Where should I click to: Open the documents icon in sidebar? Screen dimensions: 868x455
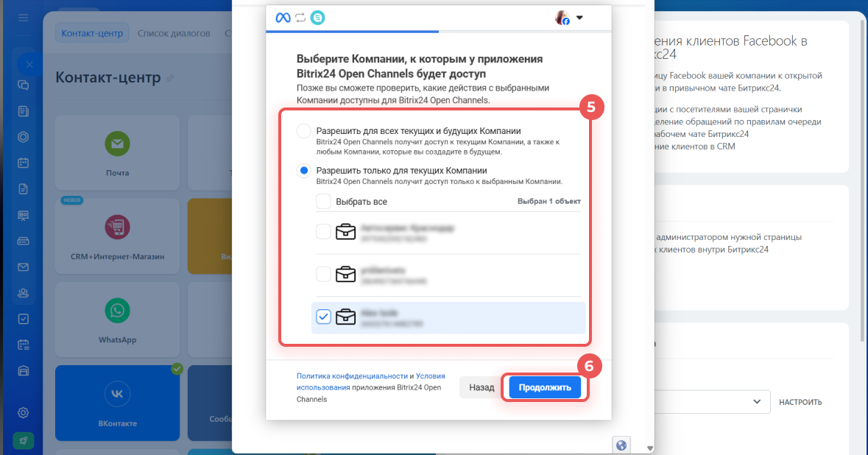(x=24, y=188)
